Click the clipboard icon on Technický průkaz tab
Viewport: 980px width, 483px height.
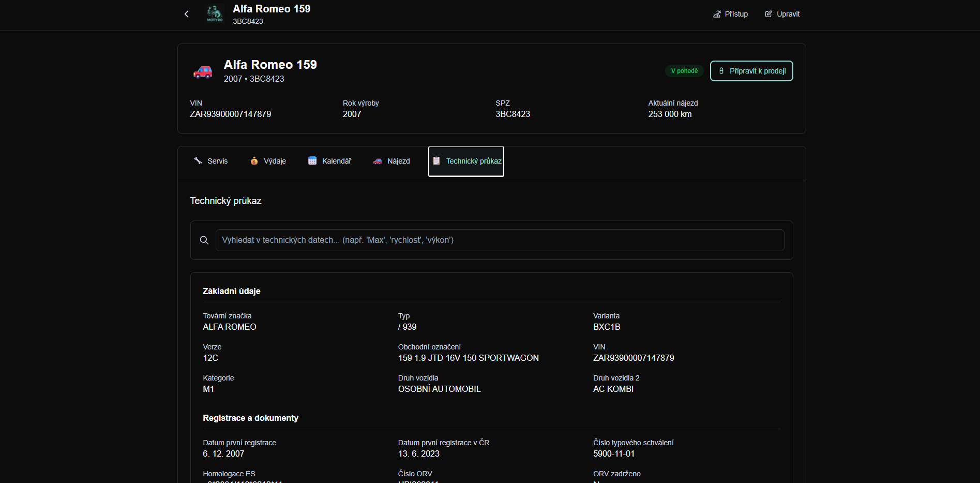click(x=436, y=160)
